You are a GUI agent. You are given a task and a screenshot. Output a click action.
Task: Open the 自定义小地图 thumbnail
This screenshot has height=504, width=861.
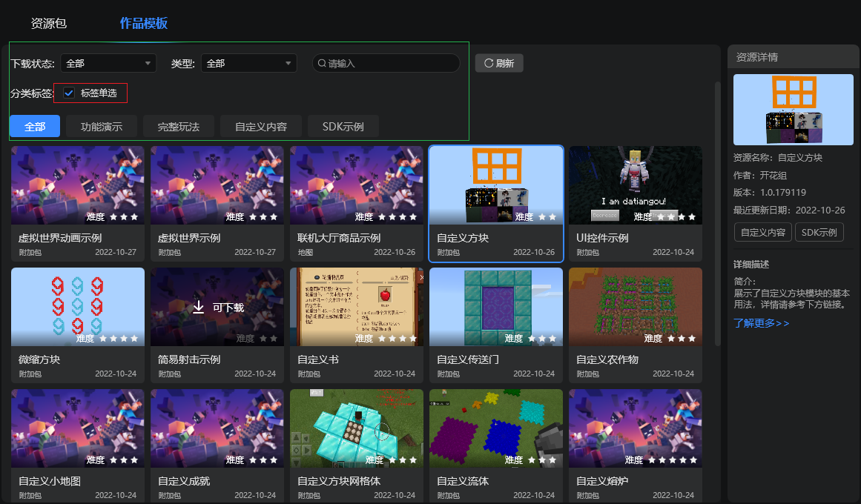coord(77,428)
